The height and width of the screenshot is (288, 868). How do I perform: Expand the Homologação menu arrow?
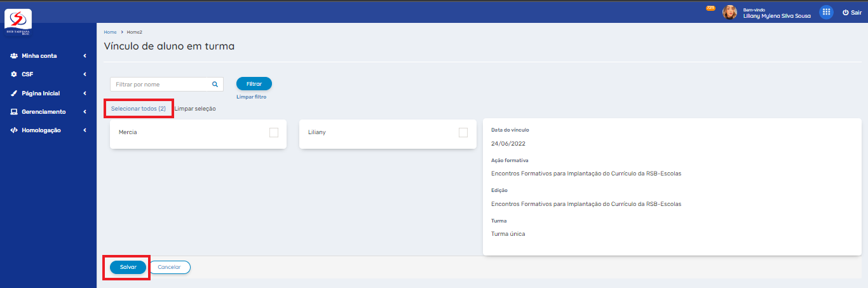click(x=85, y=130)
